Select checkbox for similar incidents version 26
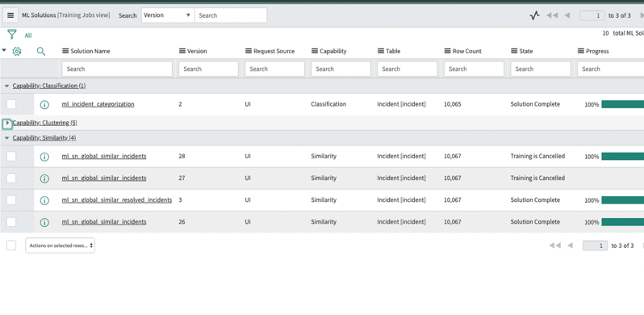 [x=11, y=221]
